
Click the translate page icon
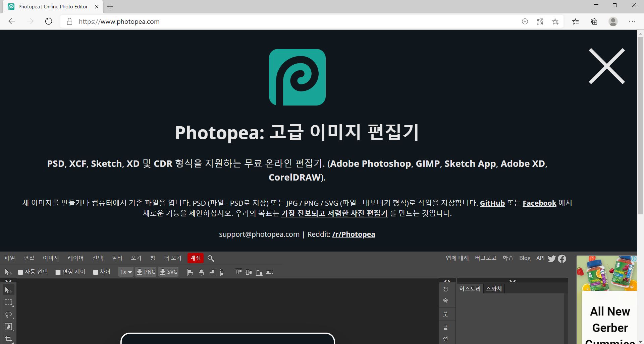540,21
